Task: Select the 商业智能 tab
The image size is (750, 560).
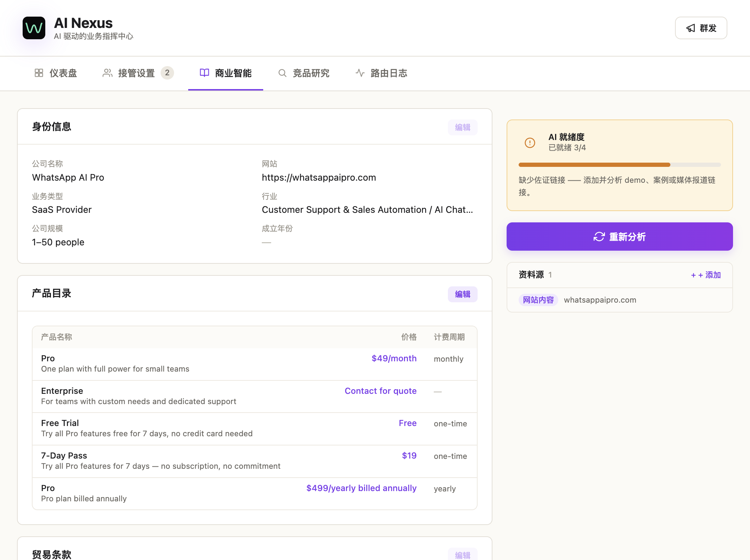Action: (226, 73)
